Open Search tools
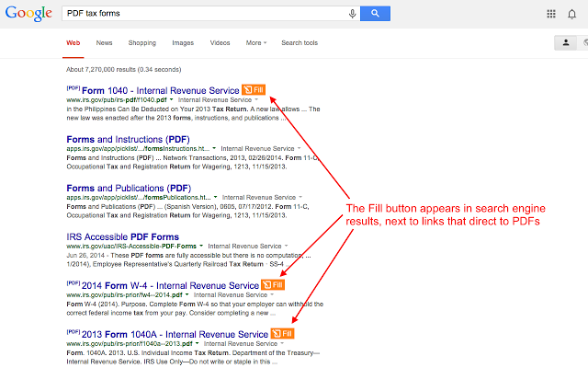588x368 pixels. coord(300,43)
